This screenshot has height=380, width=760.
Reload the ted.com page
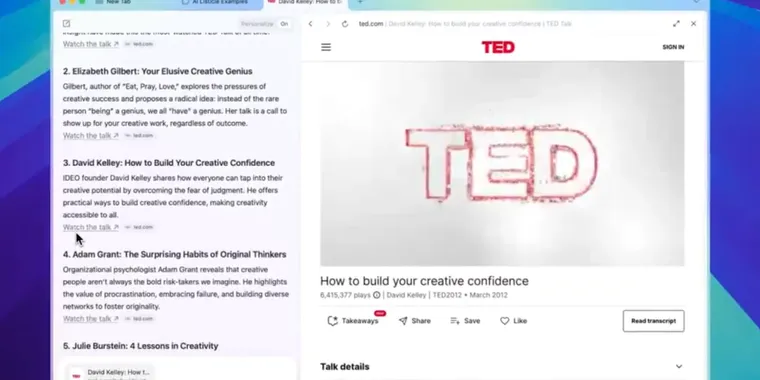pyautogui.click(x=345, y=24)
